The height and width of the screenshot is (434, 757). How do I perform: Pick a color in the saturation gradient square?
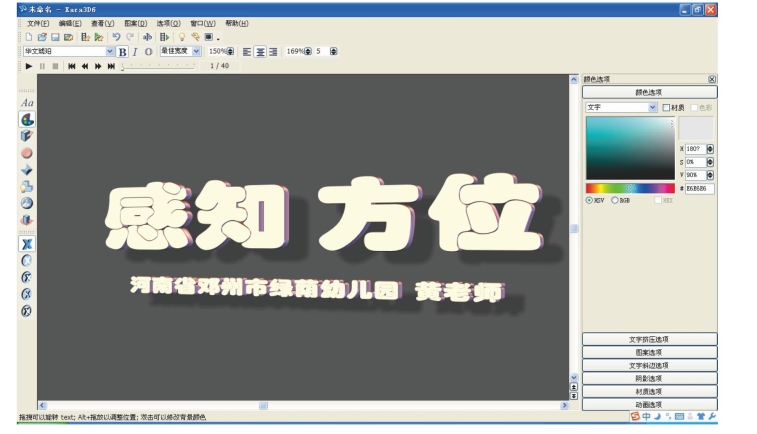click(x=630, y=148)
